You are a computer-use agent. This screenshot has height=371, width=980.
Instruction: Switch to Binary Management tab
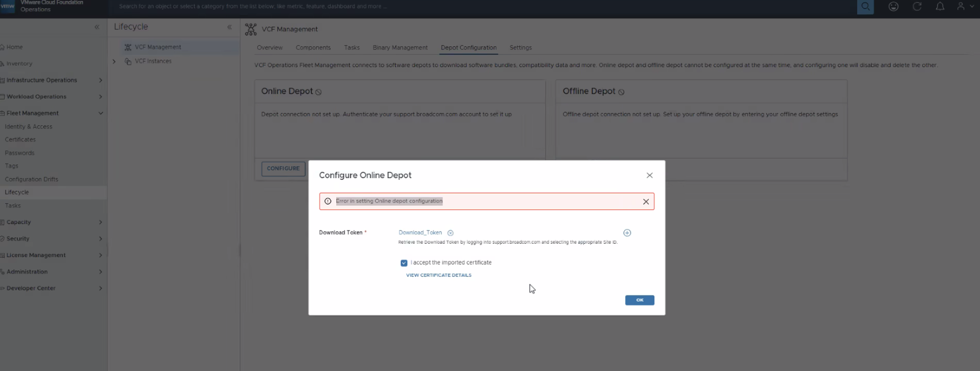[x=400, y=48]
